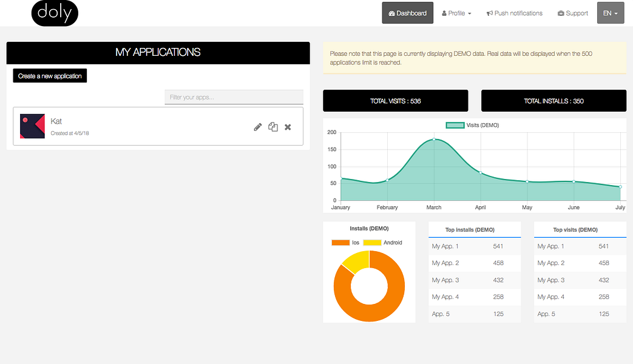Toggle the Visits (DEMO) chart legend
Image resolution: width=633 pixels, height=364 pixels.
point(472,125)
